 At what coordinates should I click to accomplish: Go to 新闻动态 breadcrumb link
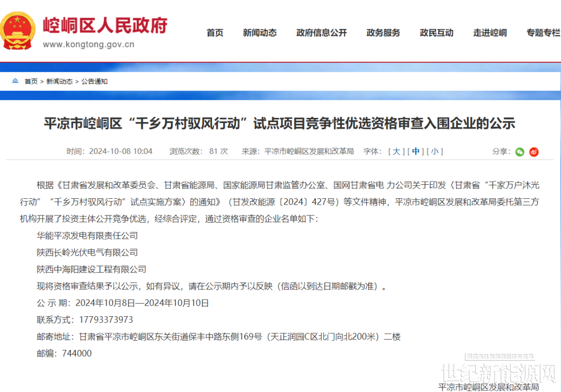pyautogui.click(x=59, y=82)
